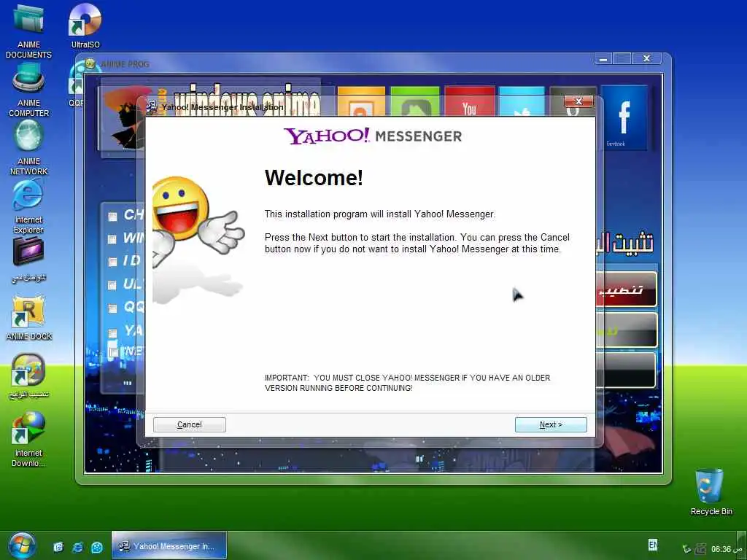Click the red YouTube tile in ANIME PROG
Viewport: 747px width, 560px height.
coord(469,101)
